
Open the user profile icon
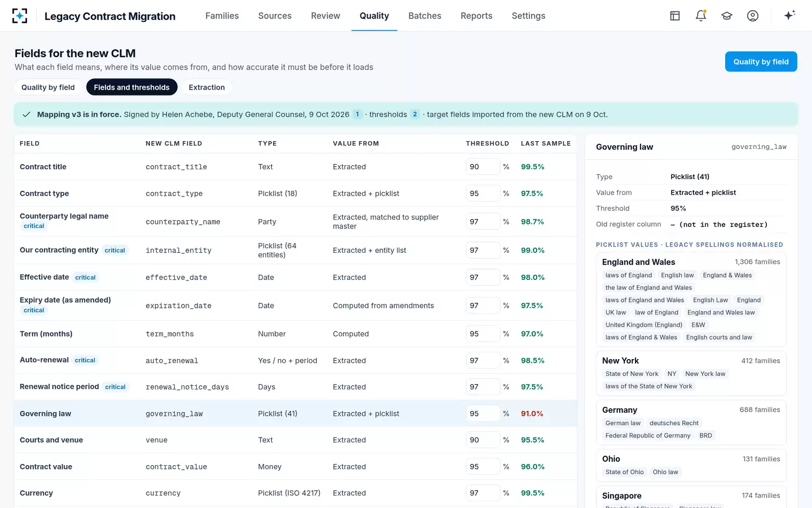[753, 16]
